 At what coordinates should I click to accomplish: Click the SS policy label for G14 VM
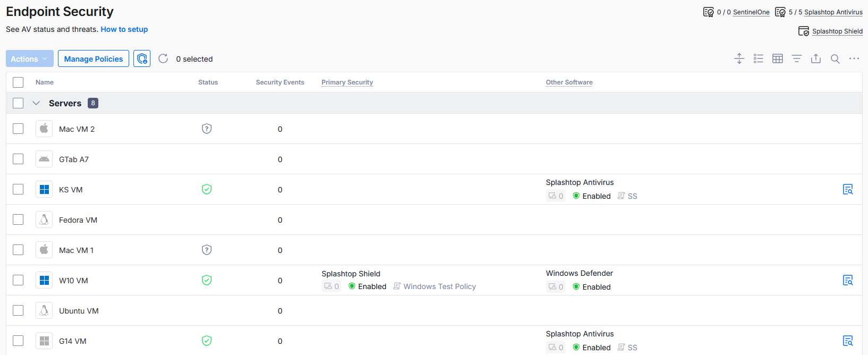[x=633, y=348]
